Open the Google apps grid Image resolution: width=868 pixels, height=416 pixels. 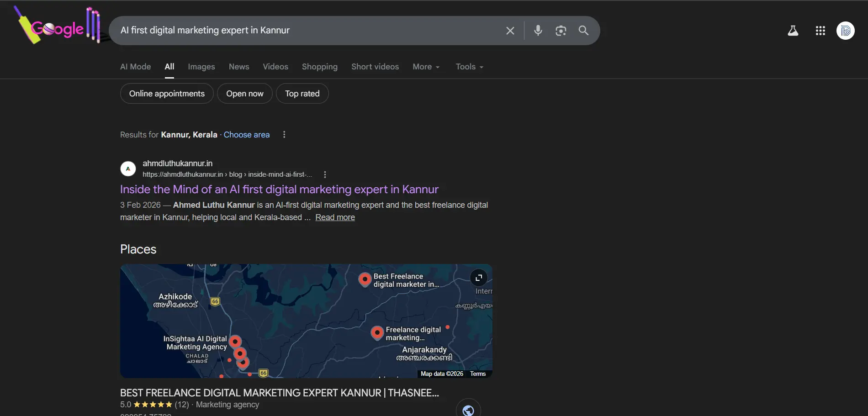[x=820, y=31]
